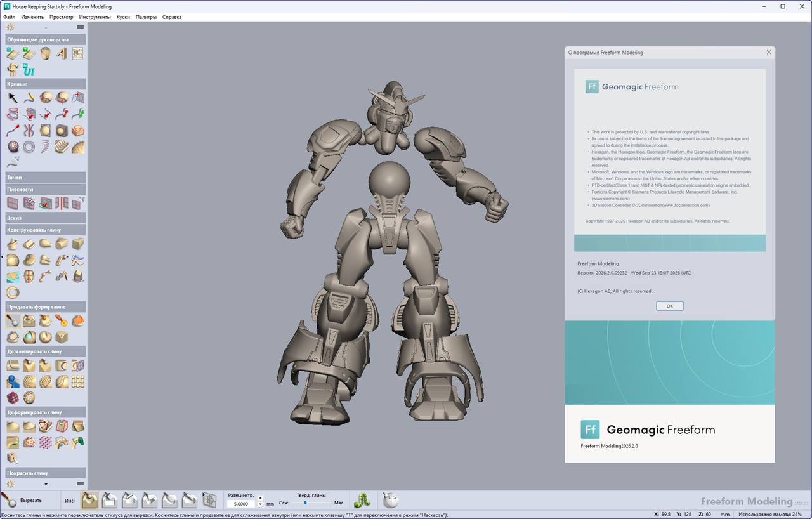This screenshot has width=812, height=519.
Task: Collapse the Кривые palette section
Action: pyautogui.click(x=46, y=84)
